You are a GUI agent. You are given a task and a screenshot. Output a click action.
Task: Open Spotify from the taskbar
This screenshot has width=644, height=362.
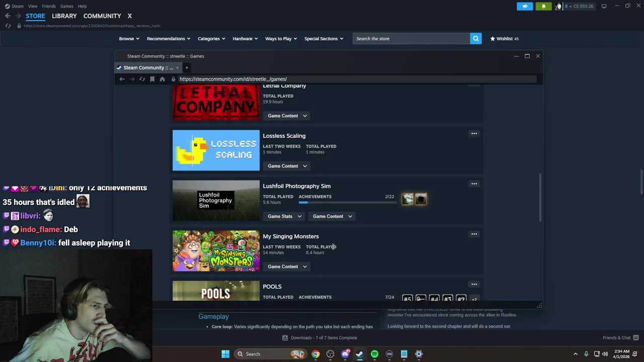click(374, 354)
